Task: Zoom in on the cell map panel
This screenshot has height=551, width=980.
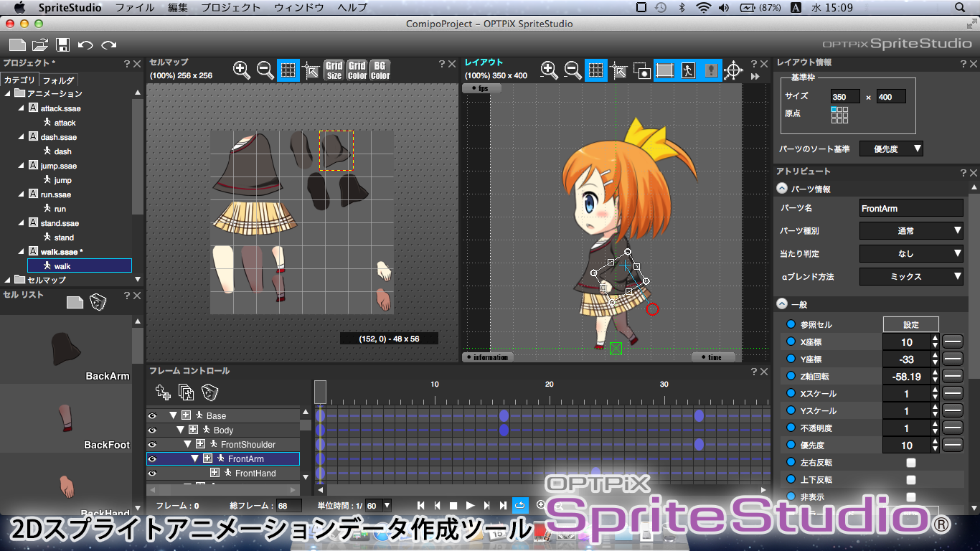Action: pyautogui.click(x=242, y=70)
